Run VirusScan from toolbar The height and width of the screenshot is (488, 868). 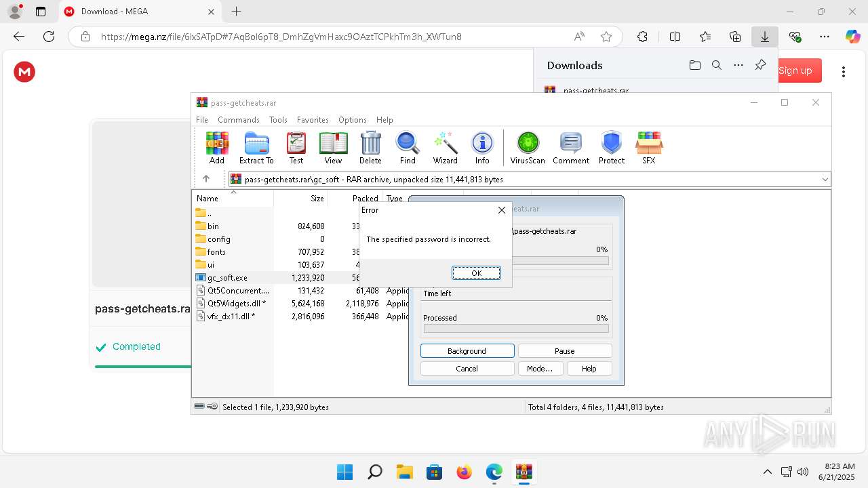click(528, 148)
